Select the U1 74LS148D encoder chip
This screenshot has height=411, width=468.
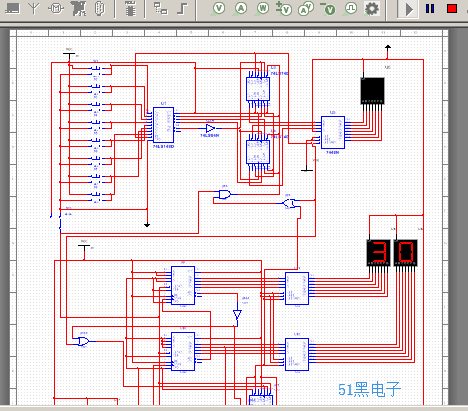pos(163,125)
